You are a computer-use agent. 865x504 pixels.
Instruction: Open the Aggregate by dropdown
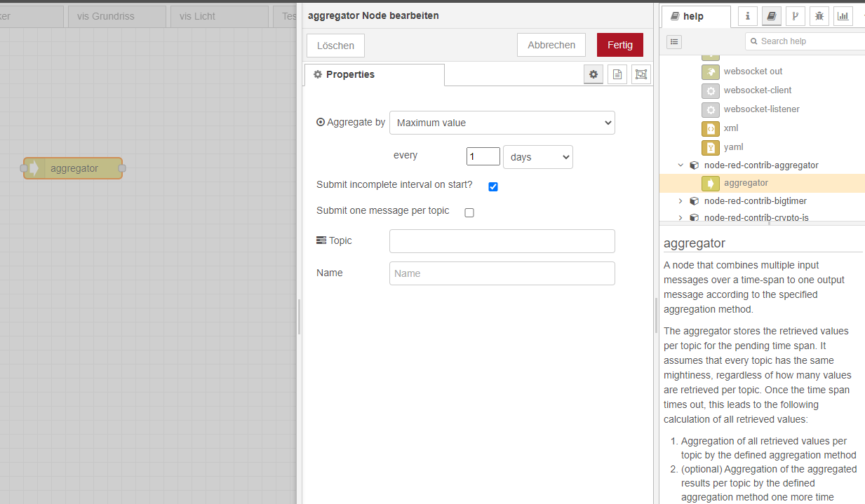(x=502, y=123)
